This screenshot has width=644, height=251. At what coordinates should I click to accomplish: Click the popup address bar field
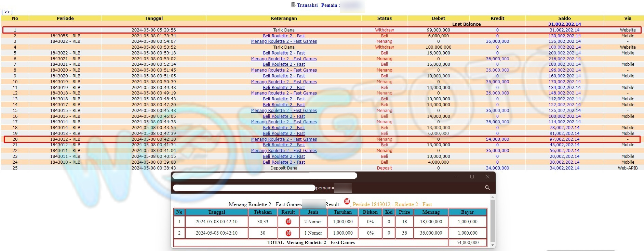[x=244, y=188]
